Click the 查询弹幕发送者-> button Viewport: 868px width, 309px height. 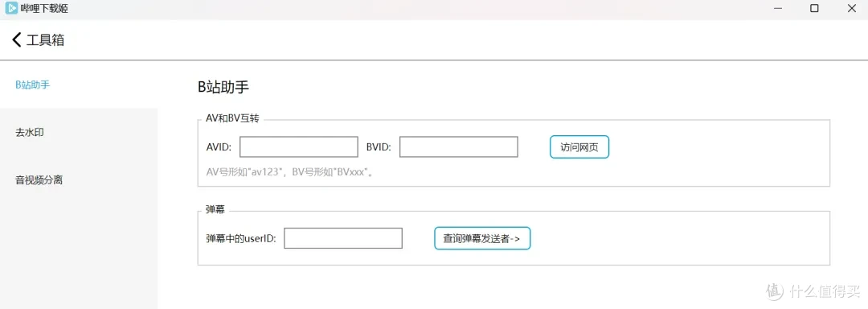coord(482,238)
